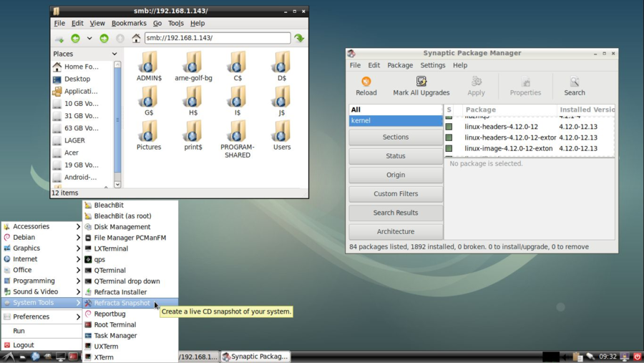This screenshot has height=363, width=644.
Task: Select the H$ share folder
Action: pos(193,101)
